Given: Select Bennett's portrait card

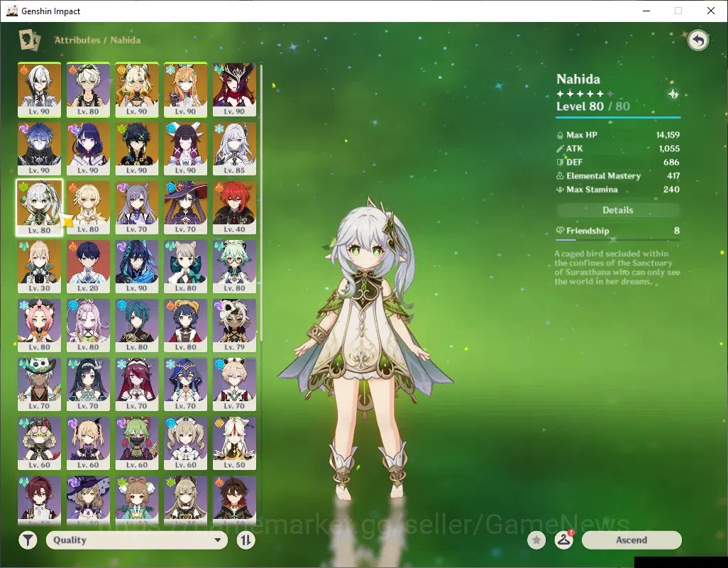Looking at the screenshot, I should coord(88,89).
